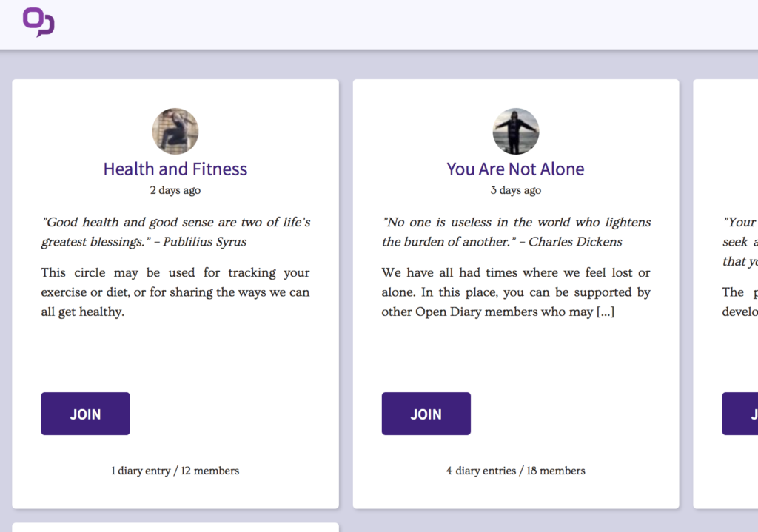Screen dimensions: 758x532
Task: Select the '2 days ago' timestamp
Action: point(175,190)
